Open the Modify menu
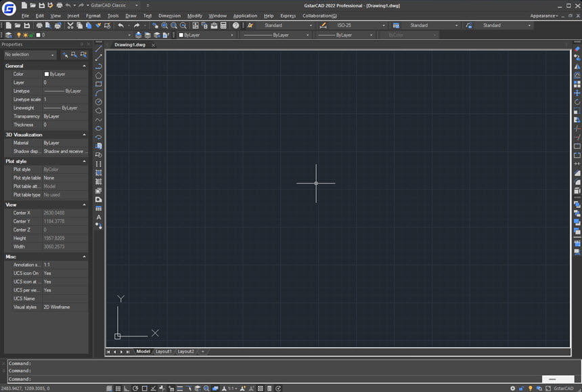This screenshot has height=392, width=582. coord(194,16)
